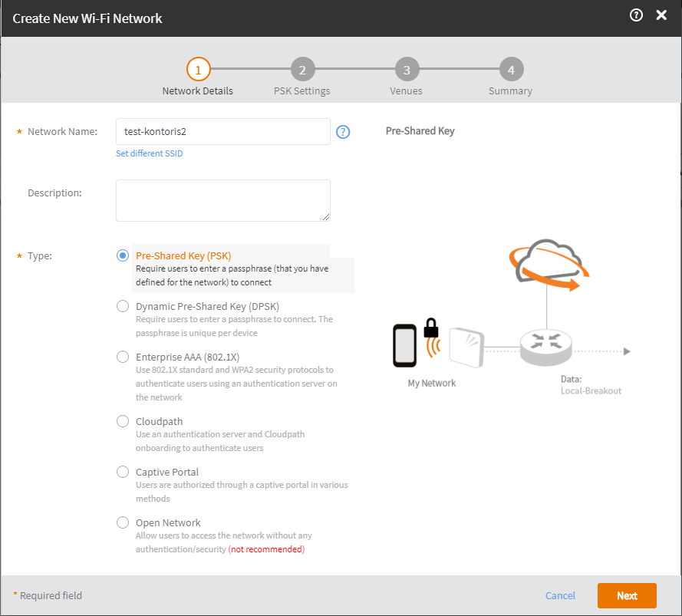Close the Create New Wi-Fi Network dialog

tap(661, 15)
